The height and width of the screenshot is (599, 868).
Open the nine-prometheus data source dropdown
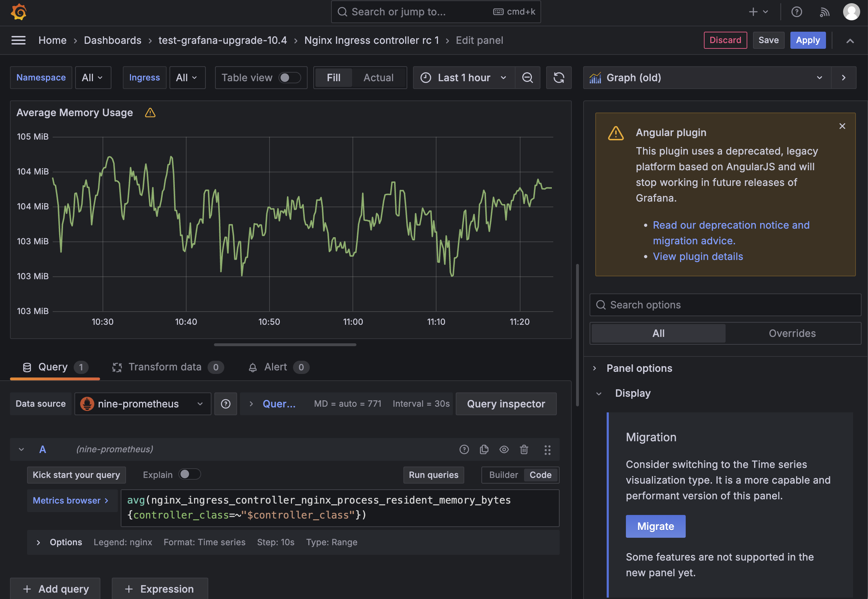point(142,404)
